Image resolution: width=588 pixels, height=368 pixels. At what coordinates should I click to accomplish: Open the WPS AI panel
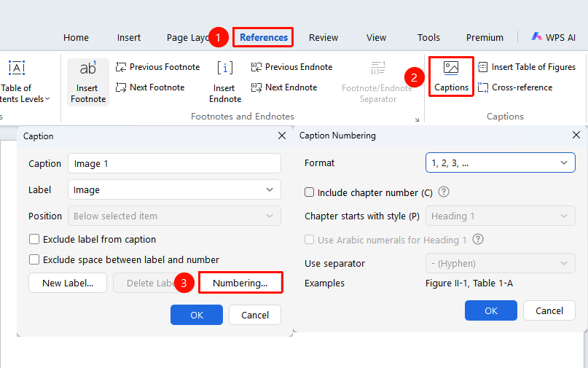553,37
